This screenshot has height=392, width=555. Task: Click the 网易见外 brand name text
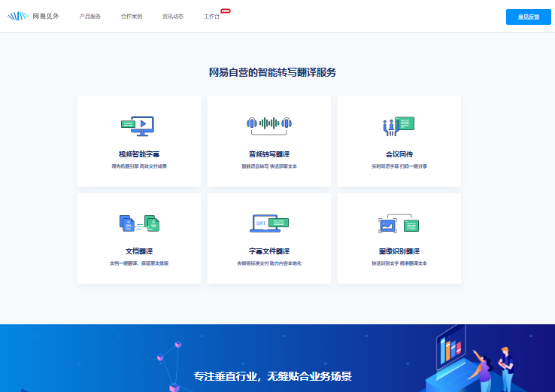(x=46, y=17)
